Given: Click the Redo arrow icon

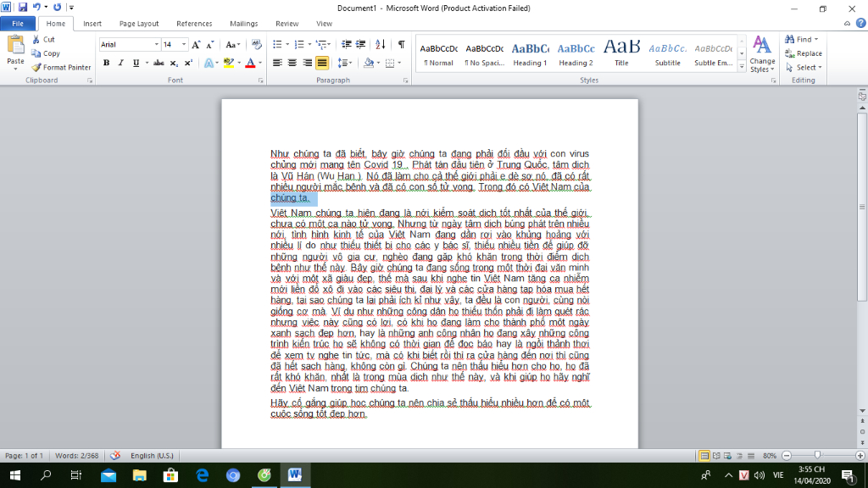Looking at the screenshot, I should (x=57, y=7).
